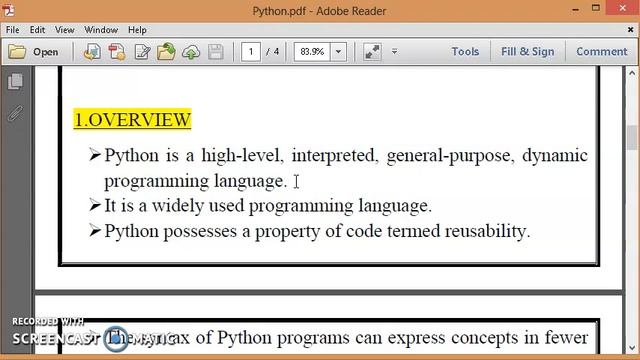Screen dimensions: 640x360
Task: Open the Tools pane
Action: tap(465, 52)
